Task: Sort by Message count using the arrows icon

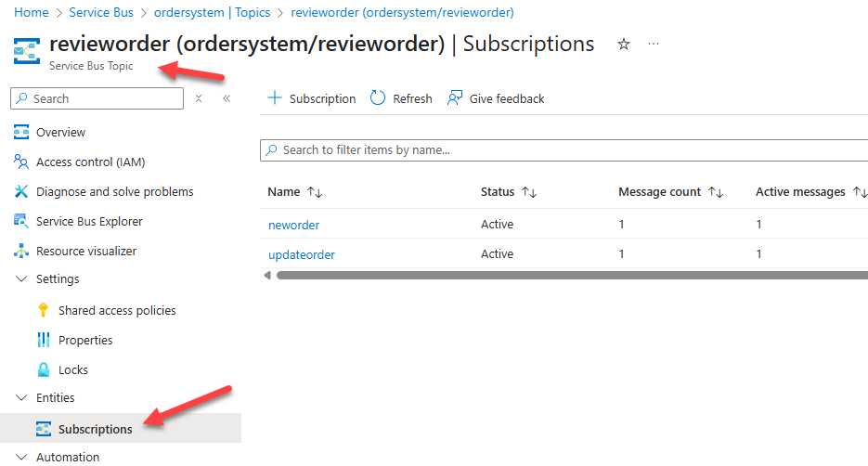Action: coord(716,192)
